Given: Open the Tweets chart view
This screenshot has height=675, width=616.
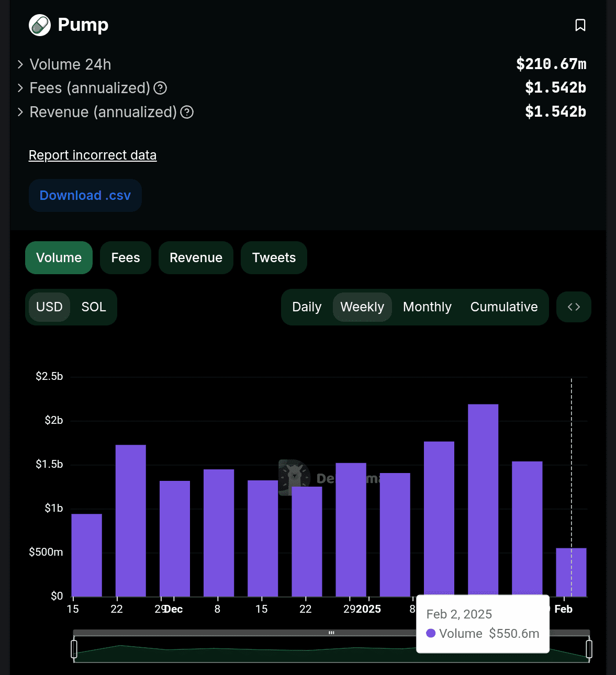Looking at the screenshot, I should (x=274, y=257).
